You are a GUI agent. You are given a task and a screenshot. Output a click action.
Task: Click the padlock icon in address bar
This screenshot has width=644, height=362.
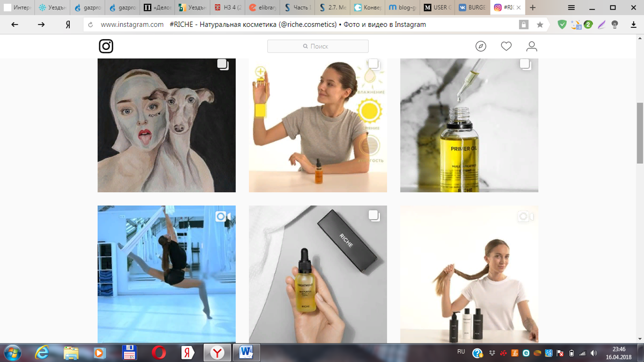click(523, 25)
